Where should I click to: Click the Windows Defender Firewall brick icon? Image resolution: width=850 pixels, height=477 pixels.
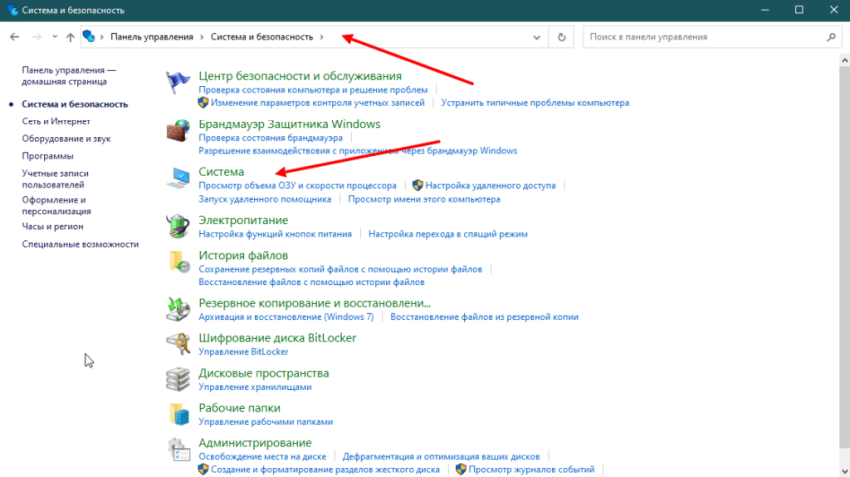click(178, 131)
